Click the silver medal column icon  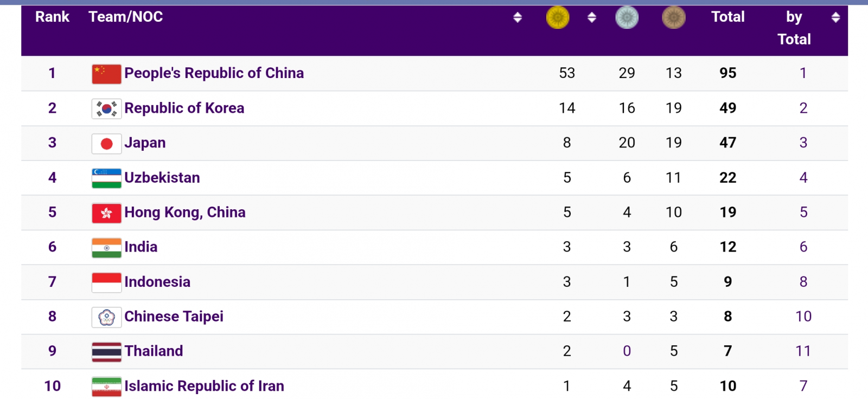(627, 17)
